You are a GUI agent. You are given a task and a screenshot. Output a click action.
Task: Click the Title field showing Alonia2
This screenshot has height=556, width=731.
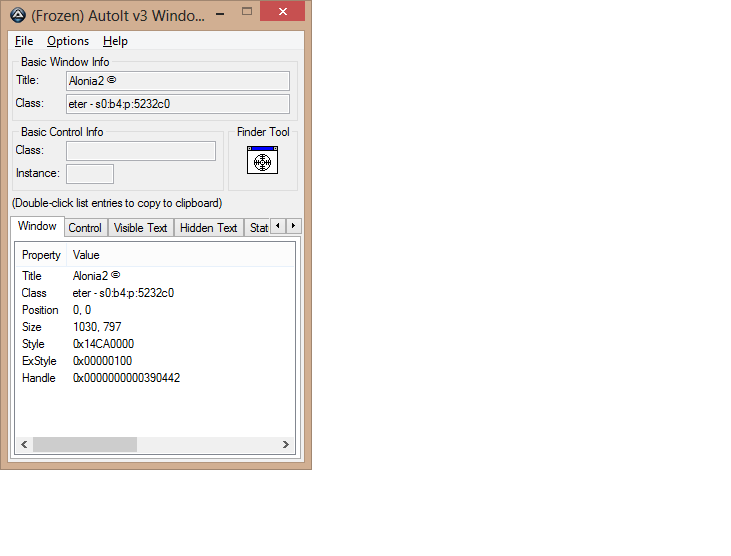point(178,81)
